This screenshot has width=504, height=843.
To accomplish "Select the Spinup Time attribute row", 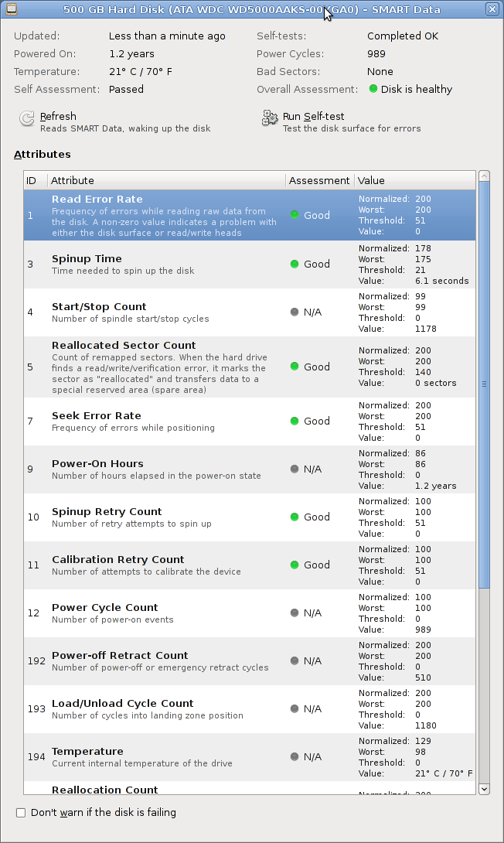I will [x=250, y=265].
